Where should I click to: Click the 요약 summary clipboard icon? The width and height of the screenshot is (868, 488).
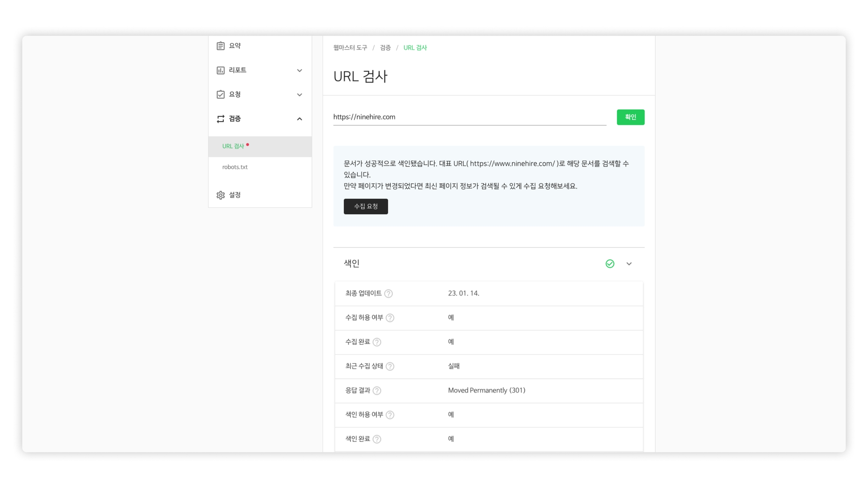(x=220, y=46)
